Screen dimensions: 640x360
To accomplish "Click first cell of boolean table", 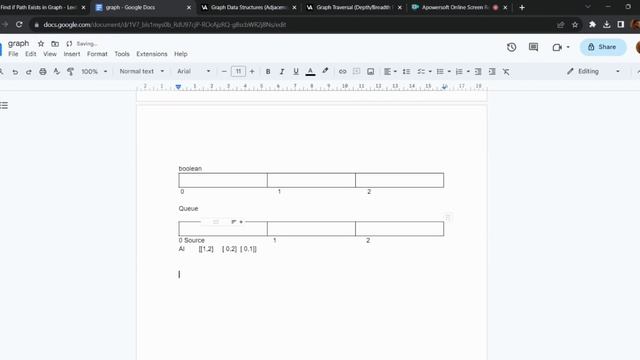I will (x=223, y=180).
